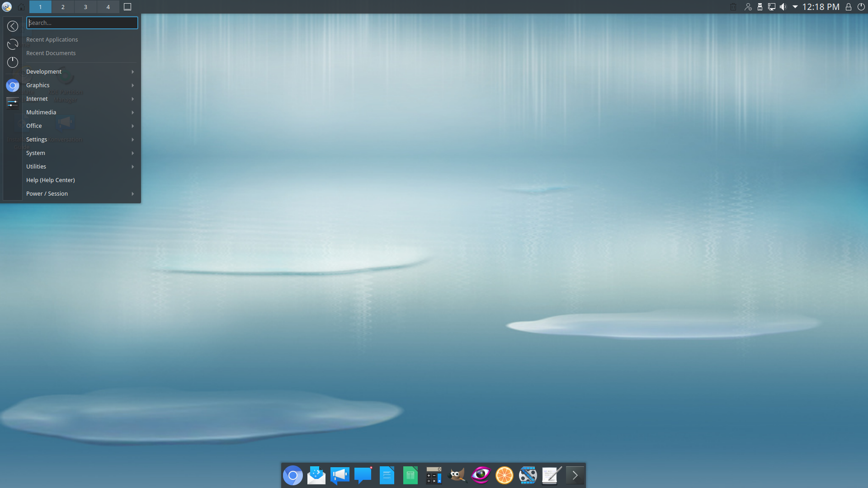The height and width of the screenshot is (488, 868).
Task: Launch LibreOffice Calc spreadsheet icon
Action: pyautogui.click(x=410, y=475)
